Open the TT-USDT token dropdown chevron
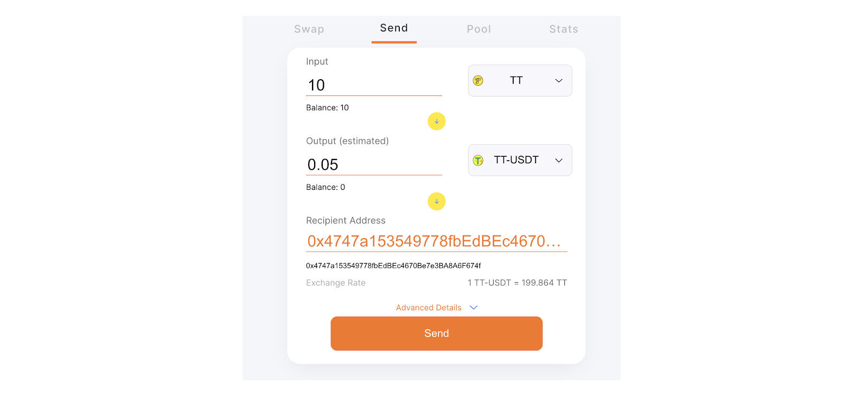The height and width of the screenshot is (409, 868). tap(559, 161)
